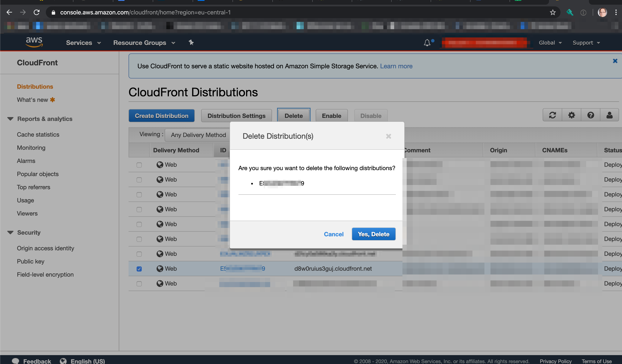Open Popular objects report

(x=38, y=174)
